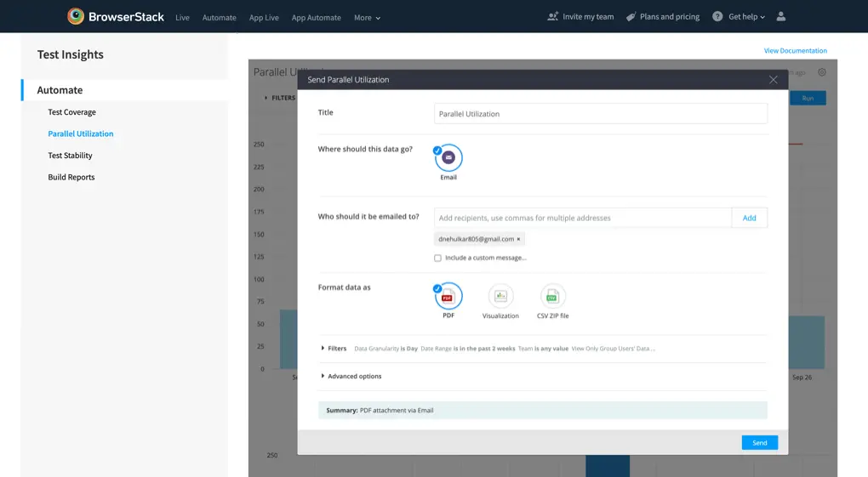Close the Send Parallel Utilization dialog

coord(773,80)
